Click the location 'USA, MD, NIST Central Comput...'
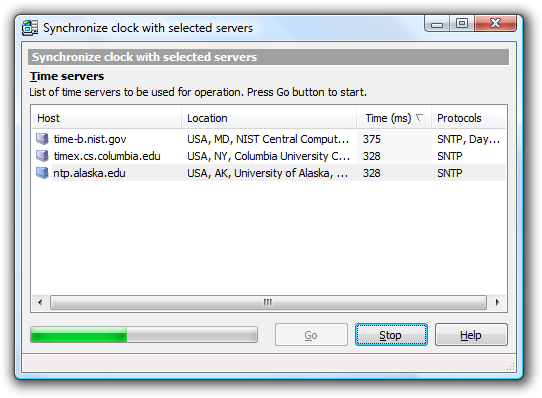 (268, 139)
